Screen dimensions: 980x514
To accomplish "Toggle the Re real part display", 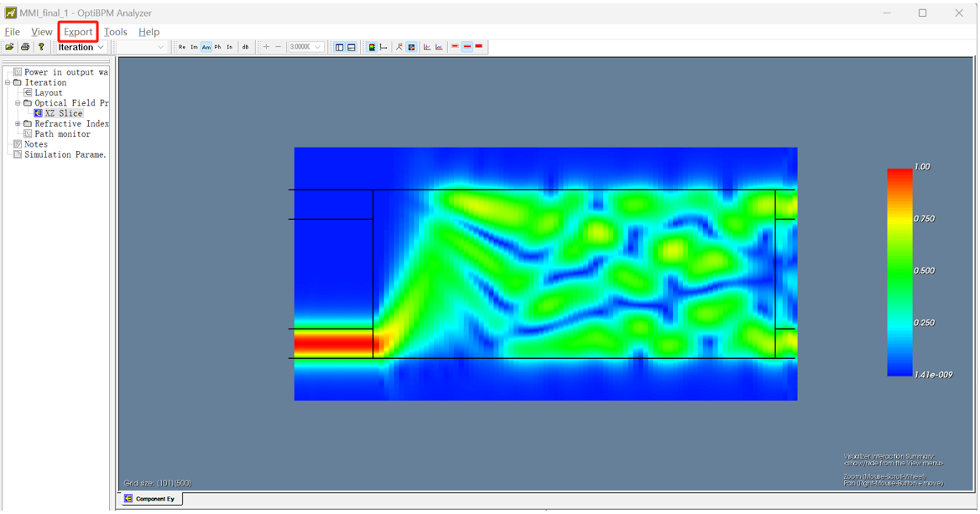I will click(x=182, y=48).
